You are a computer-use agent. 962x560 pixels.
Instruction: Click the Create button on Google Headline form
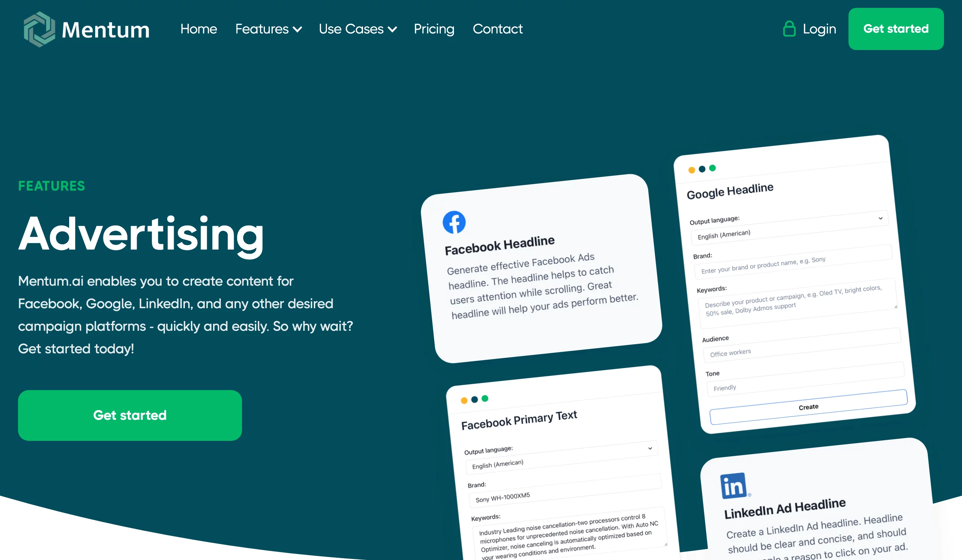[x=808, y=407]
